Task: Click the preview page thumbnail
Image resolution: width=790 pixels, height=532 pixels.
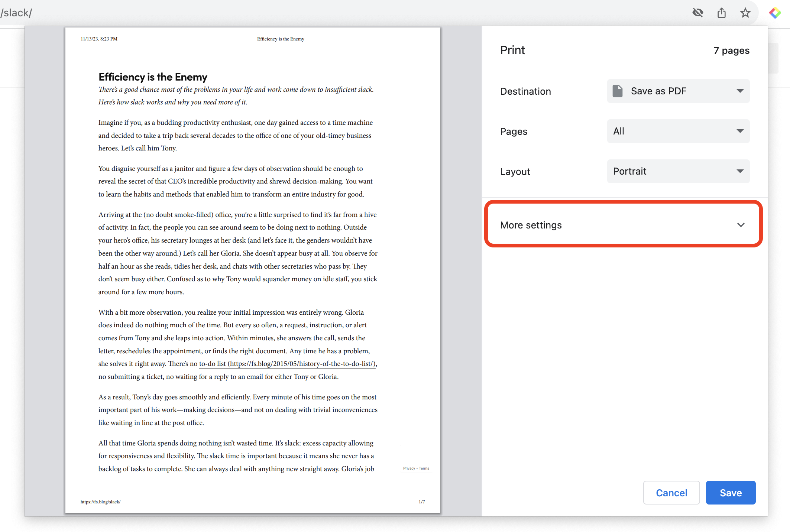Action: coord(253,270)
